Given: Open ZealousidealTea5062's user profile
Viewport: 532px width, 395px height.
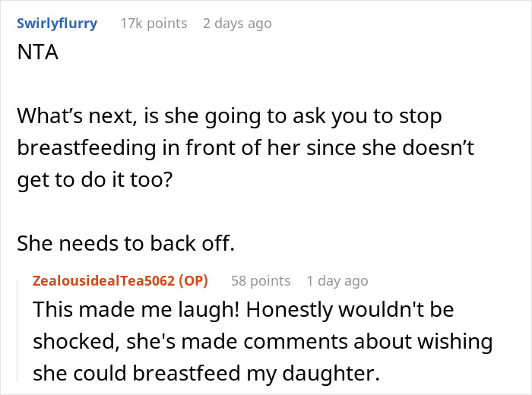Looking at the screenshot, I should [104, 280].
